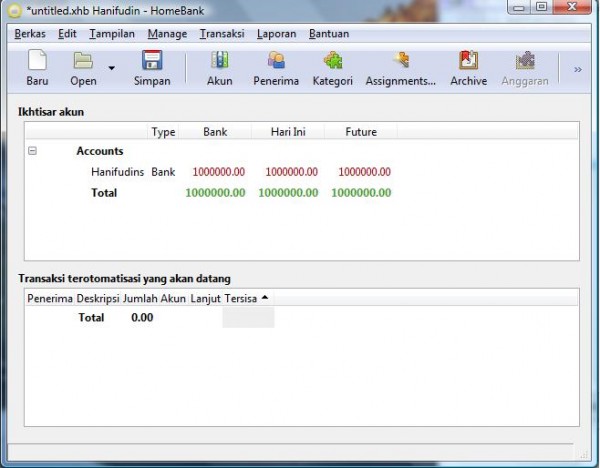Sort scheduled transactions by Tersisa column

[x=241, y=298]
